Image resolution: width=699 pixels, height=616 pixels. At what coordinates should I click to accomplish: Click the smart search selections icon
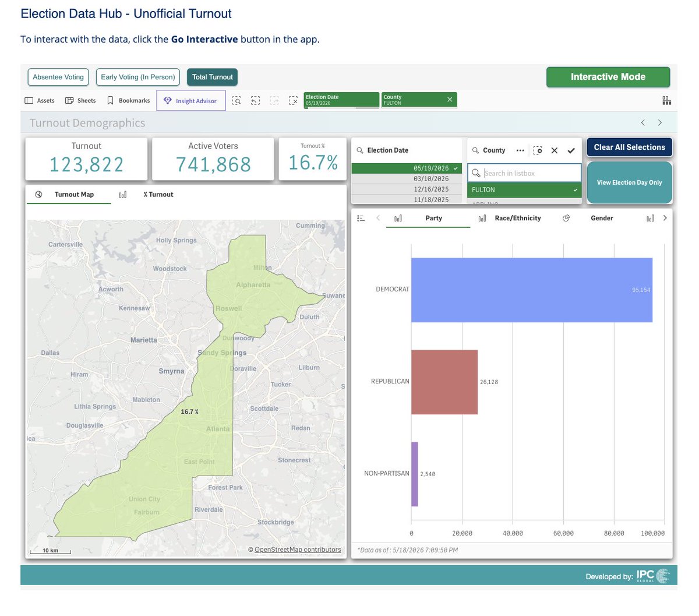(x=236, y=101)
